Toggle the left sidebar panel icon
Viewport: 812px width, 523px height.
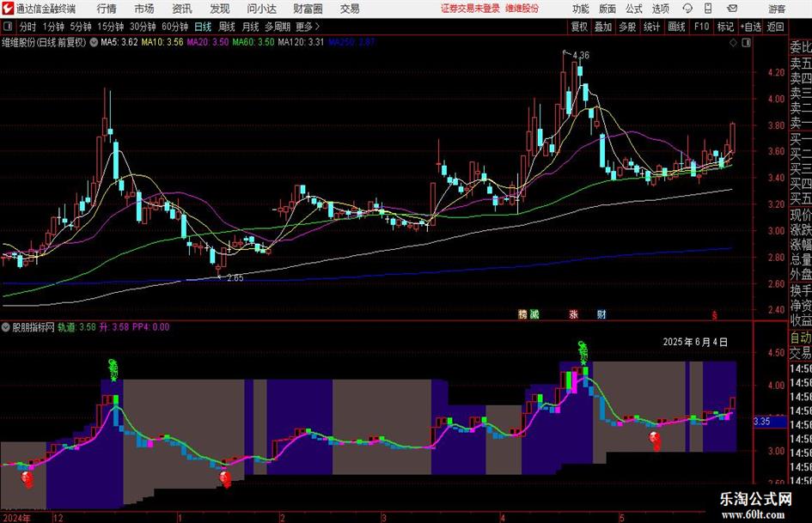(7, 26)
